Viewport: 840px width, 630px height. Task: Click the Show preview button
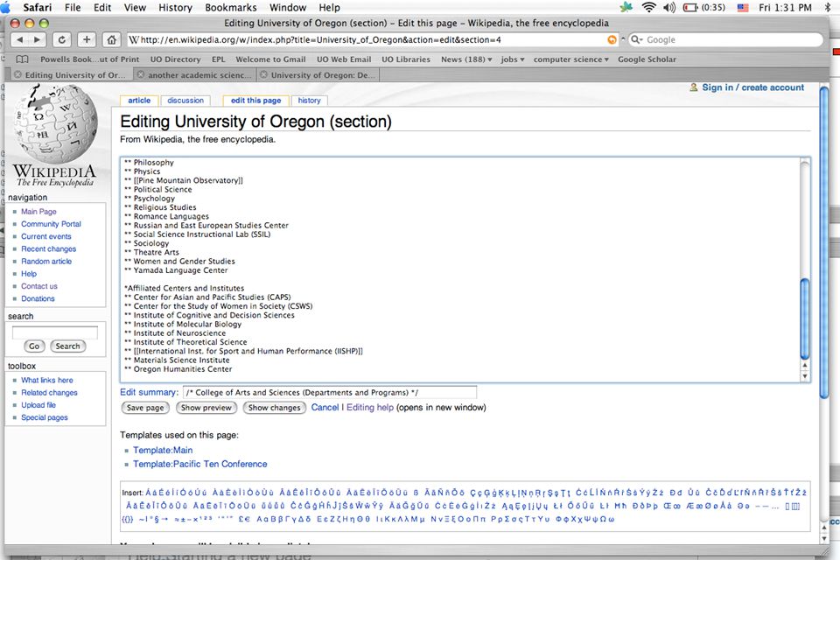click(x=206, y=408)
